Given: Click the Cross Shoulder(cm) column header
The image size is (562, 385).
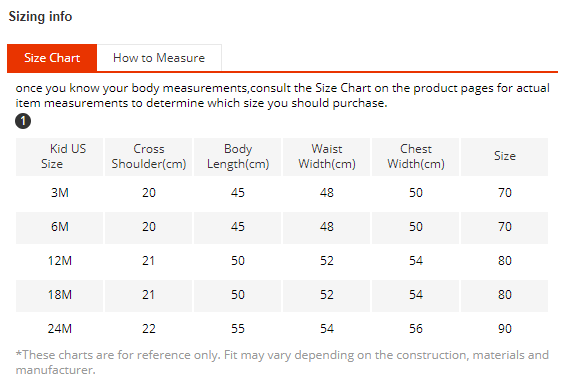Looking at the screenshot, I should [149, 157].
